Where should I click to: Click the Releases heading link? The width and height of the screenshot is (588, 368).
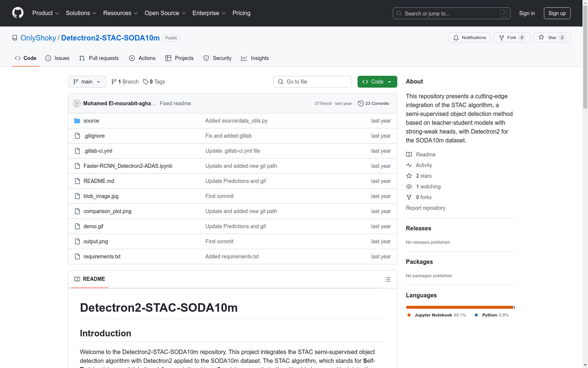(419, 228)
